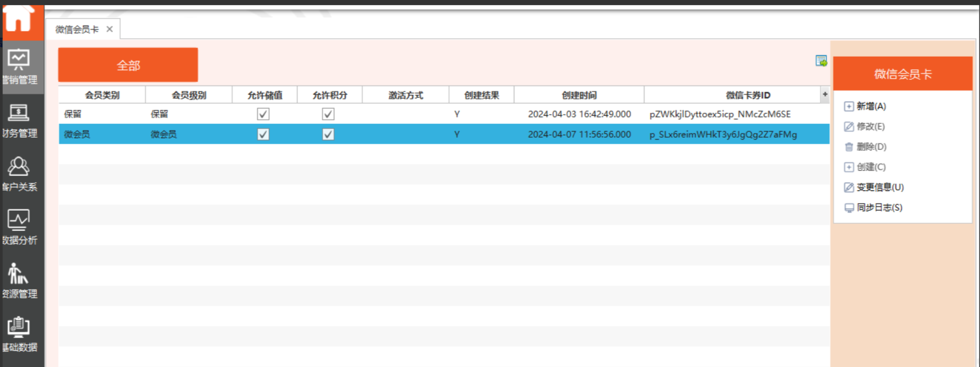Toggle 允许储值 checkbox in 微会员 row

pyautogui.click(x=263, y=134)
